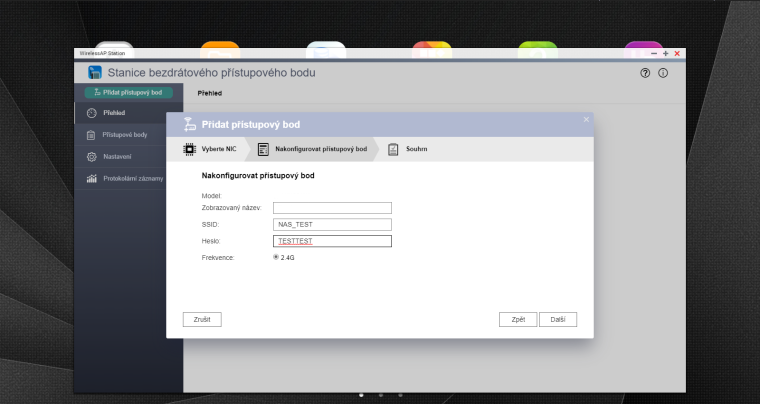Select the 2.4G frequency radio button

[276, 257]
